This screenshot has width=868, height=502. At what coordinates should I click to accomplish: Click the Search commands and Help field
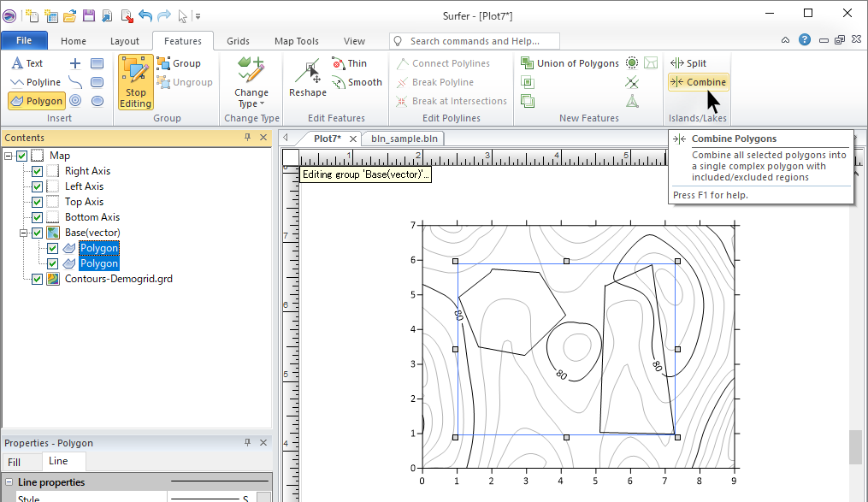tap(475, 41)
